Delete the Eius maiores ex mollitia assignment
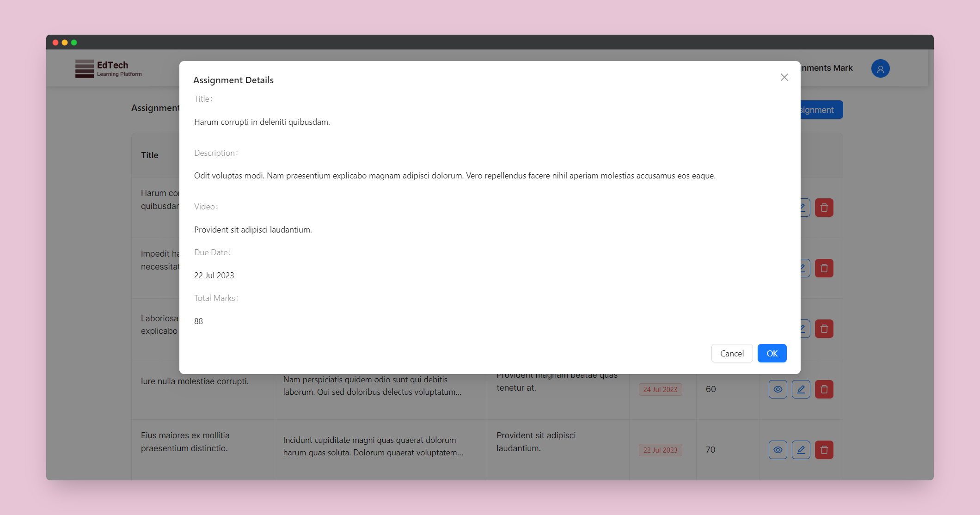 pos(824,450)
